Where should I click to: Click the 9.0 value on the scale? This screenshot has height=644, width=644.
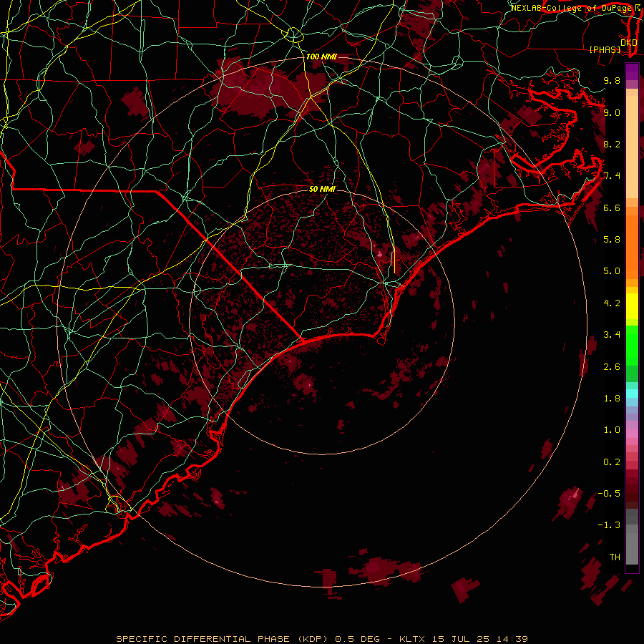(612, 112)
